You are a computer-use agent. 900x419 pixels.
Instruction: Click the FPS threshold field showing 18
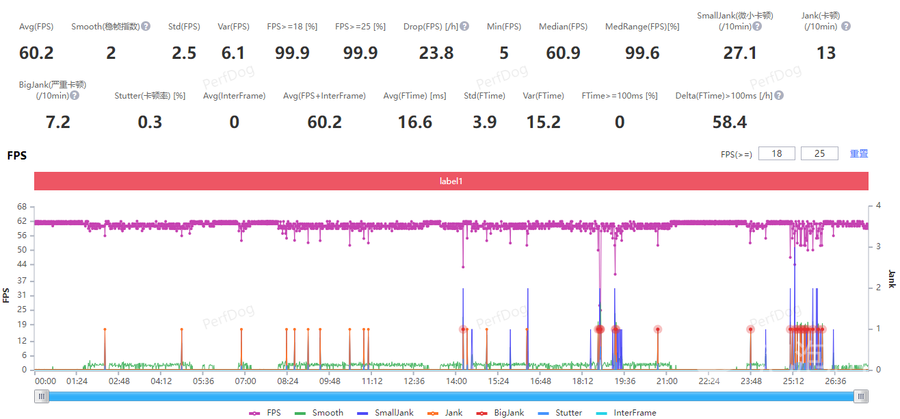point(777,154)
